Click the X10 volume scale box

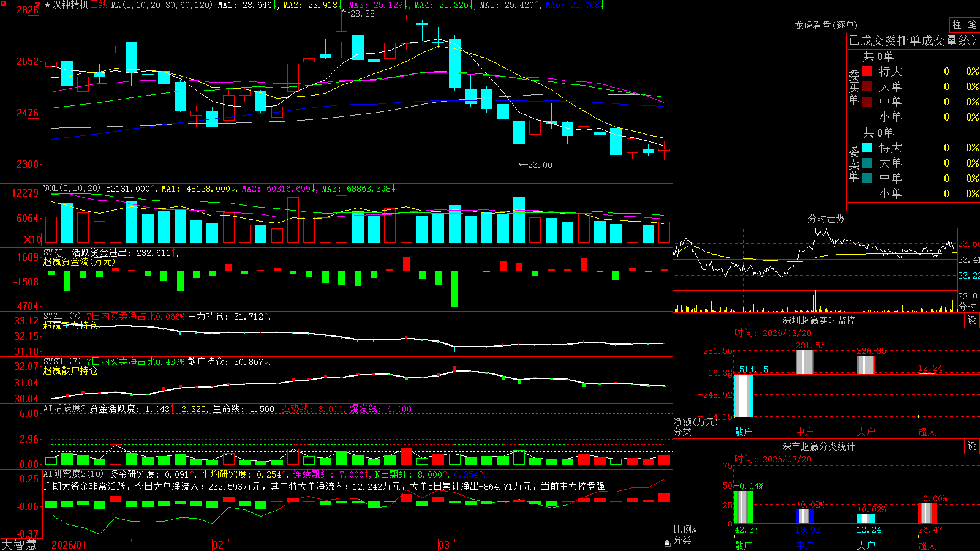pyautogui.click(x=32, y=239)
